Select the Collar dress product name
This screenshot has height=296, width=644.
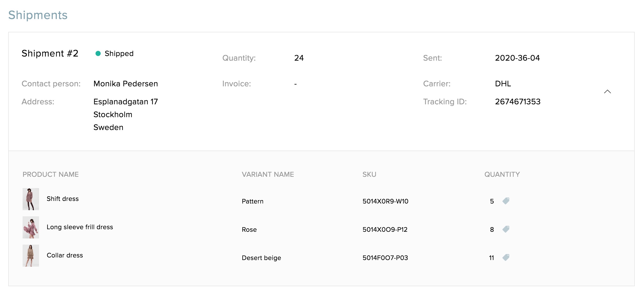[x=65, y=255]
